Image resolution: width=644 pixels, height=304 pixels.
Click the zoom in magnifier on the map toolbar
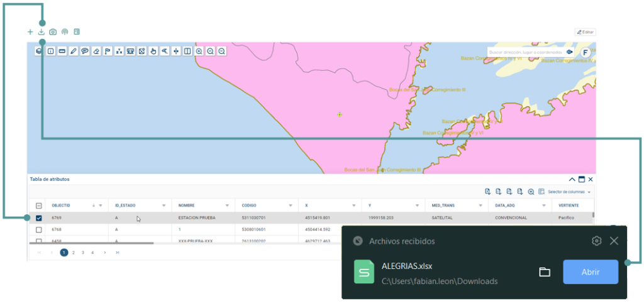pyautogui.click(x=199, y=52)
